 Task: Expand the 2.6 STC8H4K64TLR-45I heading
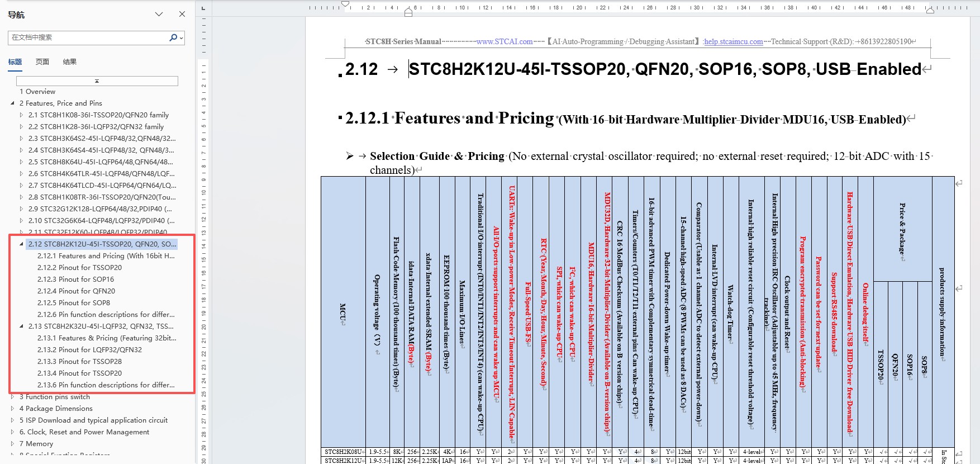click(21, 174)
